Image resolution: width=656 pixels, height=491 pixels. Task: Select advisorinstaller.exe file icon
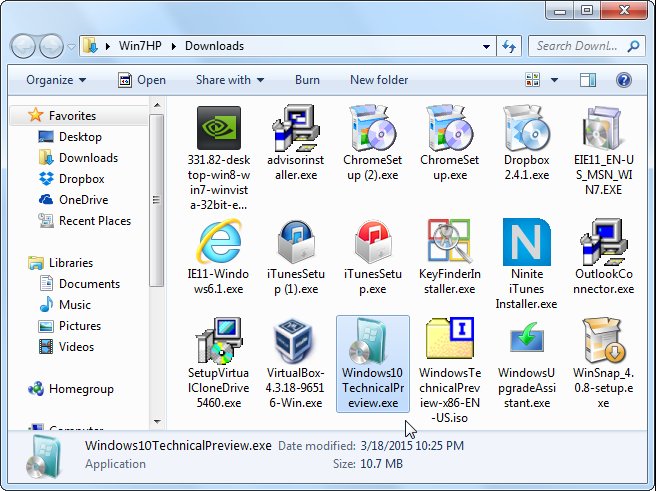[296, 128]
